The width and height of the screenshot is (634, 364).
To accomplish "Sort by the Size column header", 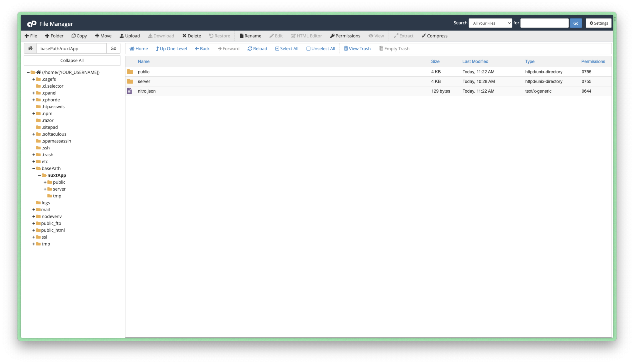I will click(435, 61).
